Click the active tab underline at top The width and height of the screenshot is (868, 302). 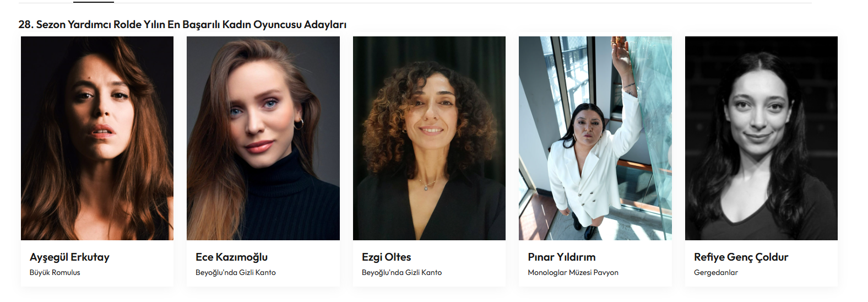pos(94,2)
